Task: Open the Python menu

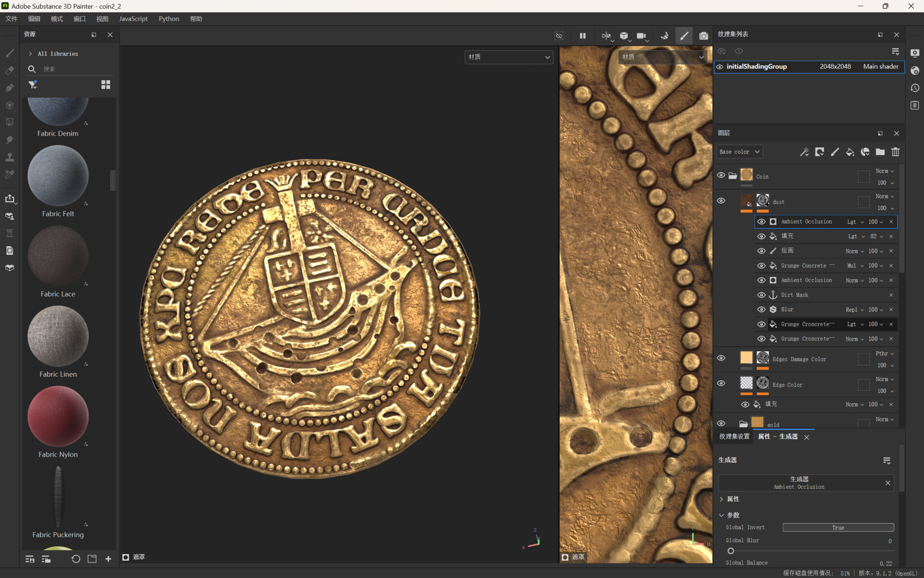Action: (x=168, y=19)
